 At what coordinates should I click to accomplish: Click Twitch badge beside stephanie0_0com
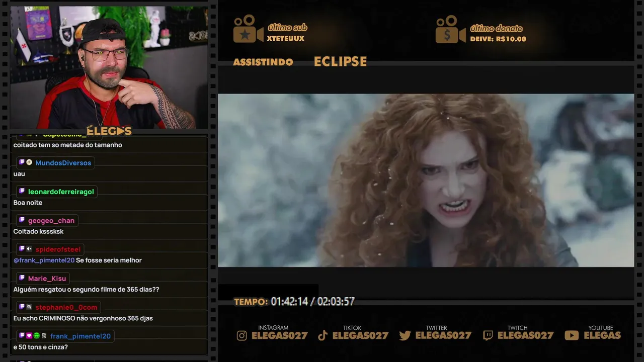[x=22, y=307]
